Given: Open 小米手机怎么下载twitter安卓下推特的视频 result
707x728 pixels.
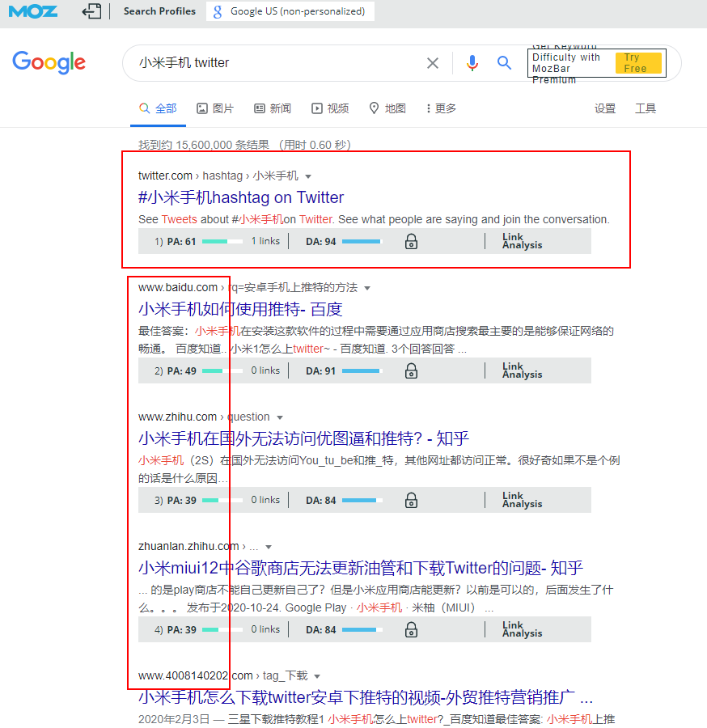Looking at the screenshot, I should pyautogui.click(x=366, y=697).
